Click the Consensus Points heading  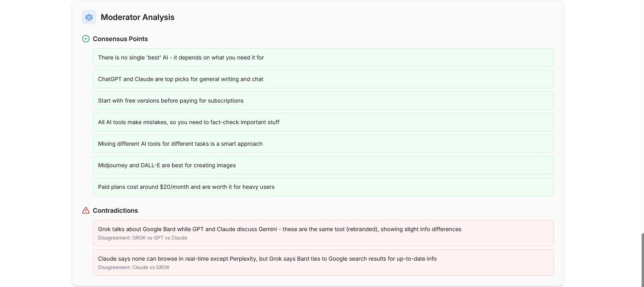(120, 39)
